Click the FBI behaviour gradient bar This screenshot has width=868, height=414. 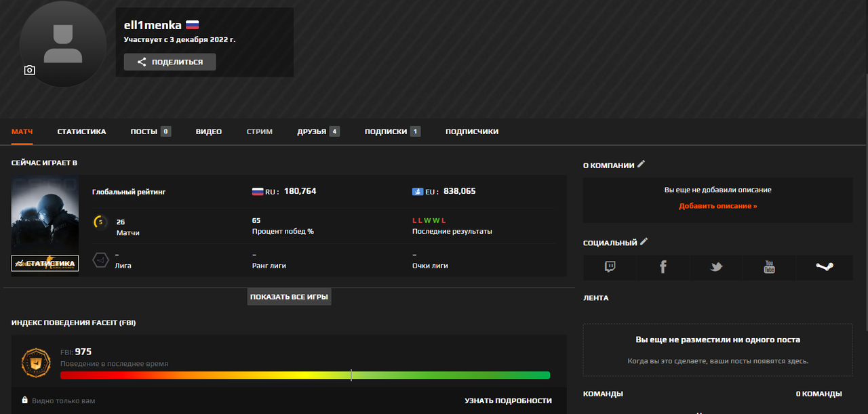tap(305, 375)
